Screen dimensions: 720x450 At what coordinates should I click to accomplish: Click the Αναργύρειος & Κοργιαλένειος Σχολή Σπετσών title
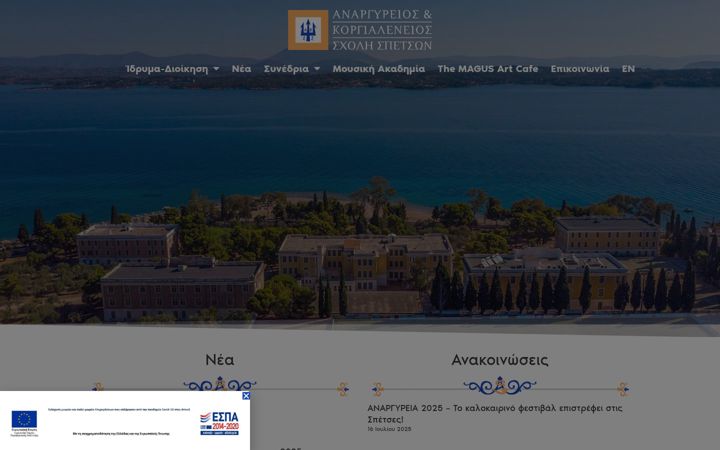382,30
